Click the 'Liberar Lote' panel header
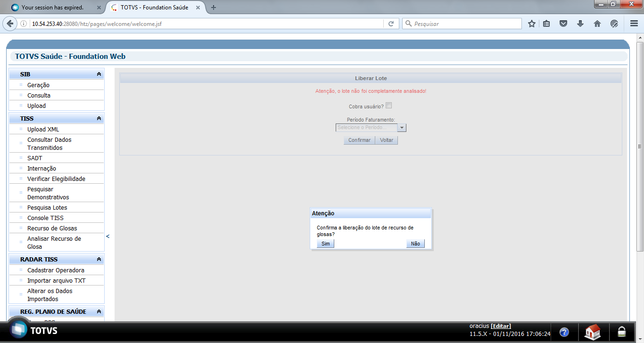The image size is (644, 343). [x=371, y=78]
